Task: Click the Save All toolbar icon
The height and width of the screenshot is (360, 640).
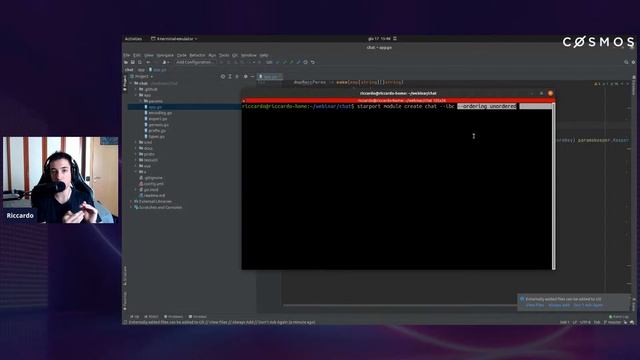Action: tap(133, 62)
